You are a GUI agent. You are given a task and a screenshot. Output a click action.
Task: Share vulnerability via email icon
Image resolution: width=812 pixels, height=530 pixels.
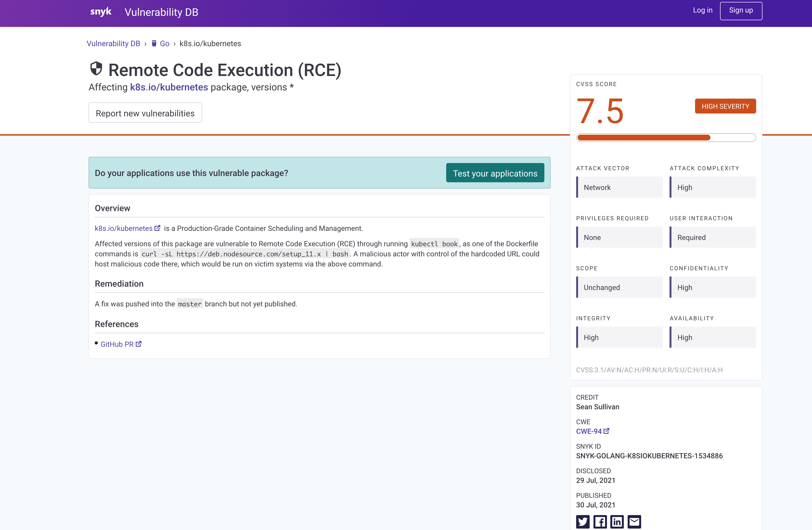[634, 522]
